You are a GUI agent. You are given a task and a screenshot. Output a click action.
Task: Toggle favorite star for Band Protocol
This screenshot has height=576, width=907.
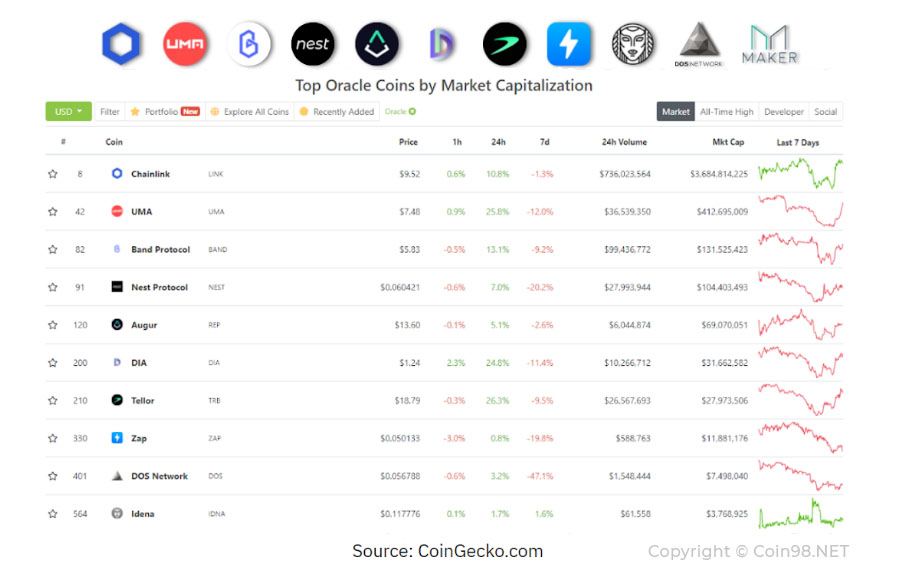53,249
